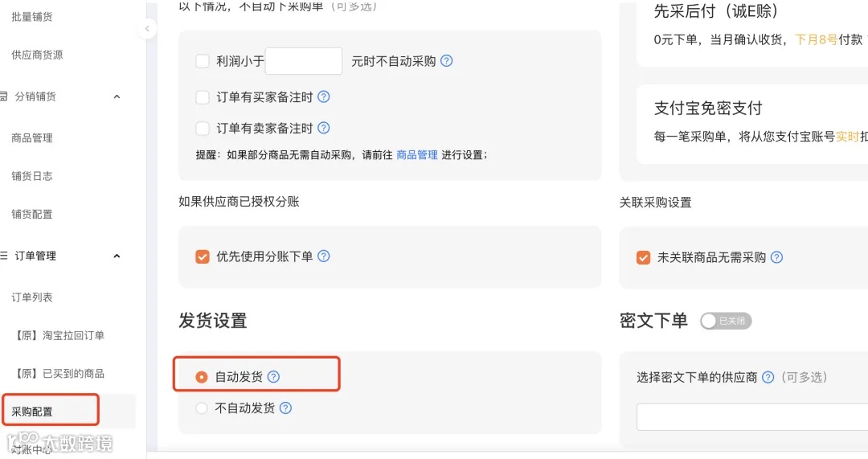The image size is (868, 459).
Task: Follow the blue 商品管理 link
Action: pos(417,155)
